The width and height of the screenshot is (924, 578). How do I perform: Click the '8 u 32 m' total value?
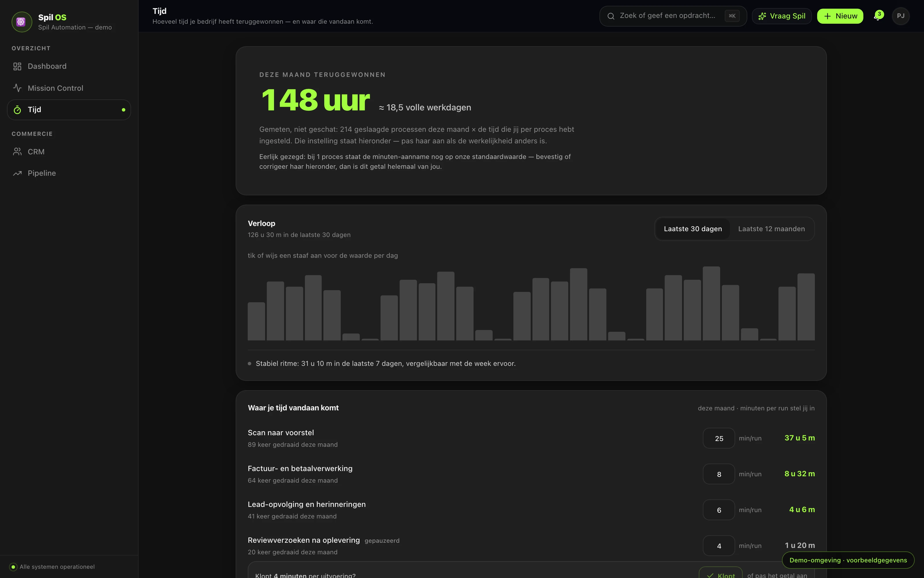[800, 474]
